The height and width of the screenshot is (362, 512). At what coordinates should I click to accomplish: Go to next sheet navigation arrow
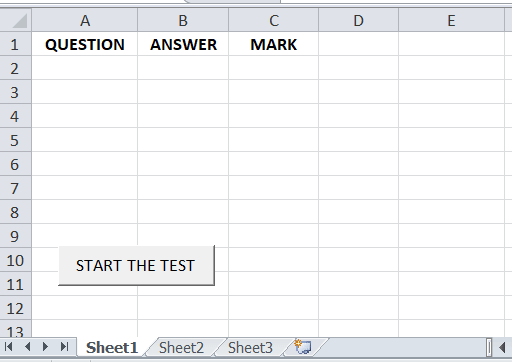point(45,347)
